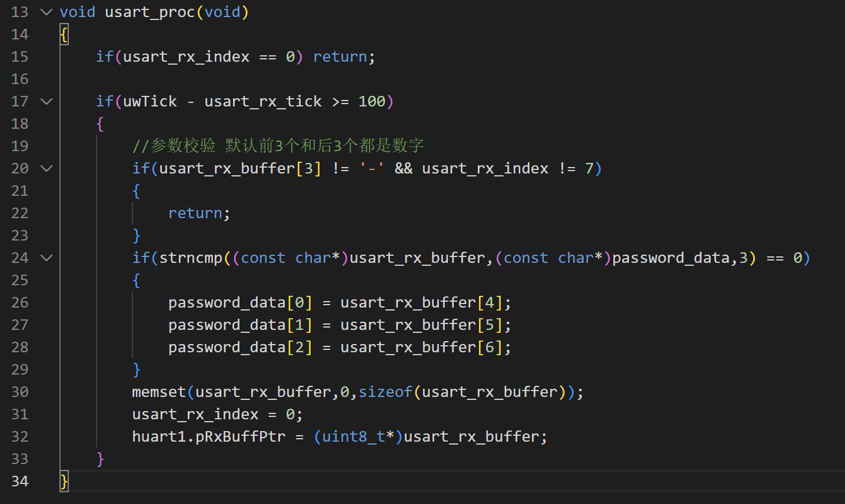Click the sizeof keyword on line 30
Viewport: 845px width, 504px height.
(x=385, y=392)
